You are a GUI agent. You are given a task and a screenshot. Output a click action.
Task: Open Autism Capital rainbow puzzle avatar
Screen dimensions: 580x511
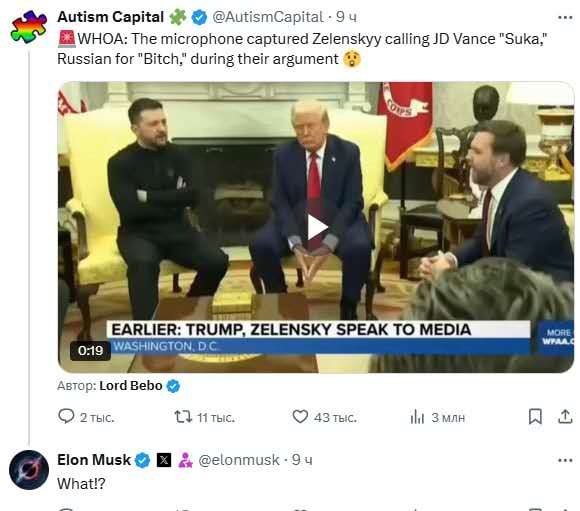(29, 27)
